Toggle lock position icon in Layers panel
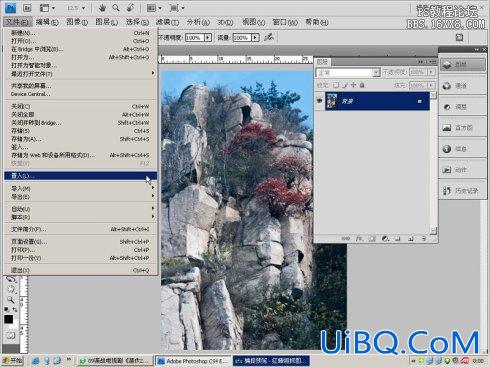Image resolution: width=490 pixels, height=367 pixels. (x=354, y=85)
